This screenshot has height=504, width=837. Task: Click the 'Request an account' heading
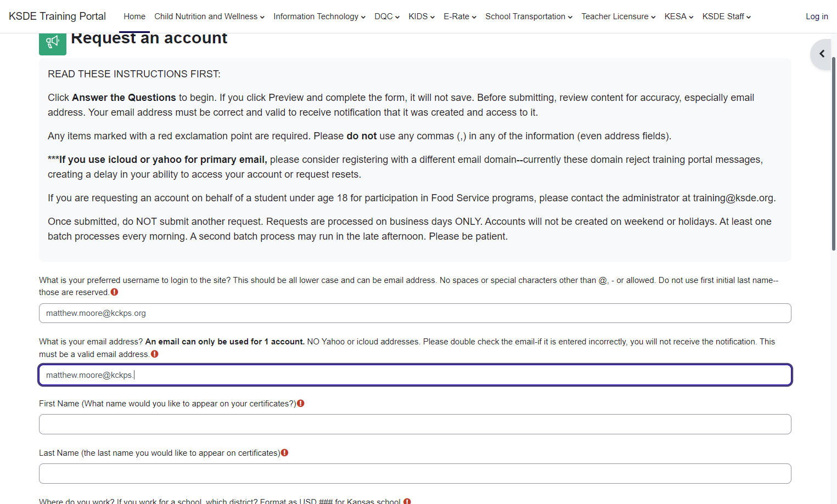[x=149, y=38]
